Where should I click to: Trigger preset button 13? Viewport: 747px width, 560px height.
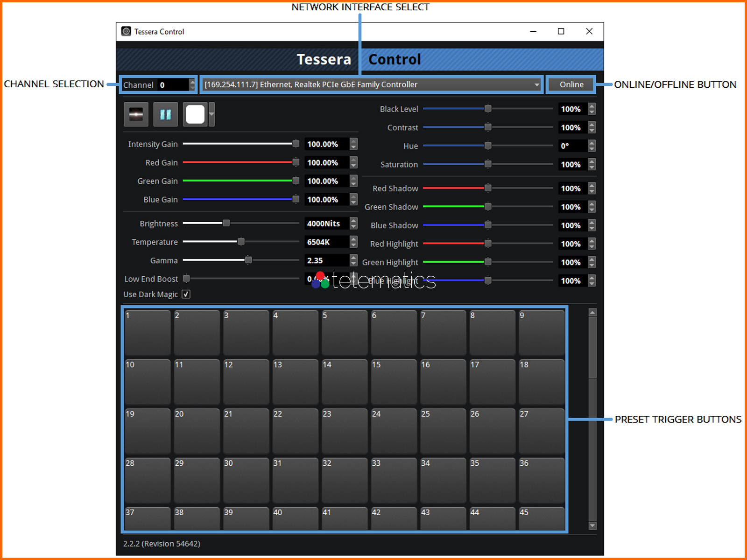pyautogui.click(x=295, y=382)
